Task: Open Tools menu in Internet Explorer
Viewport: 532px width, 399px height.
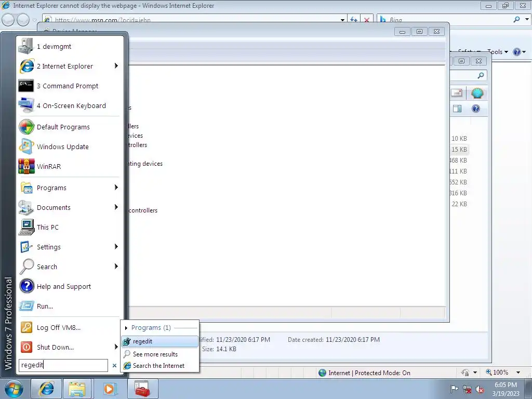Action: [x=497, y=52]
